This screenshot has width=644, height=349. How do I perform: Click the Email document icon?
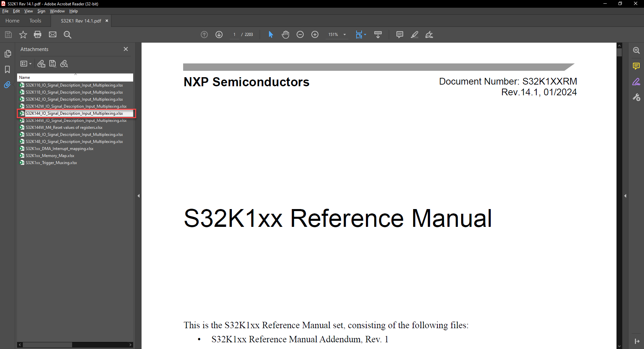coord(53,35)
